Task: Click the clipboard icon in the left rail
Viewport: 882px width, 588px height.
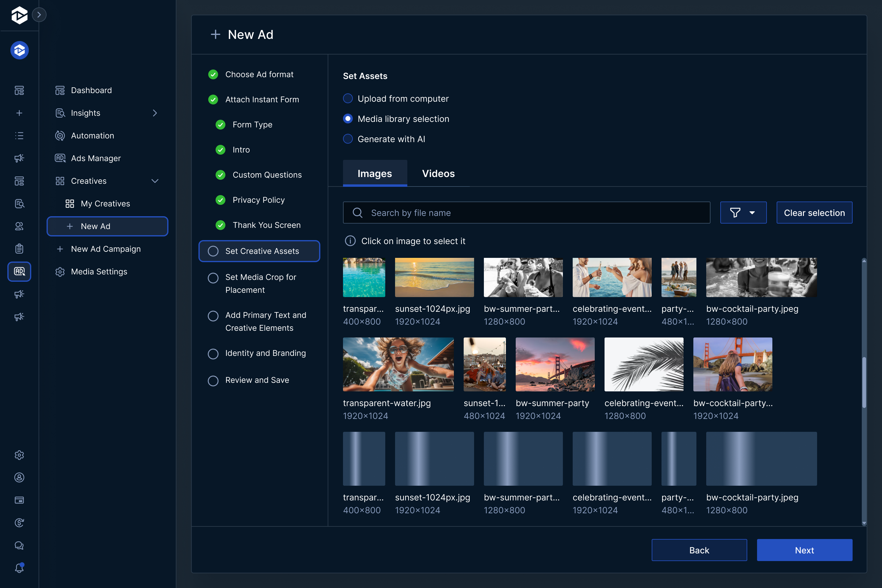Action: [19, 248]
